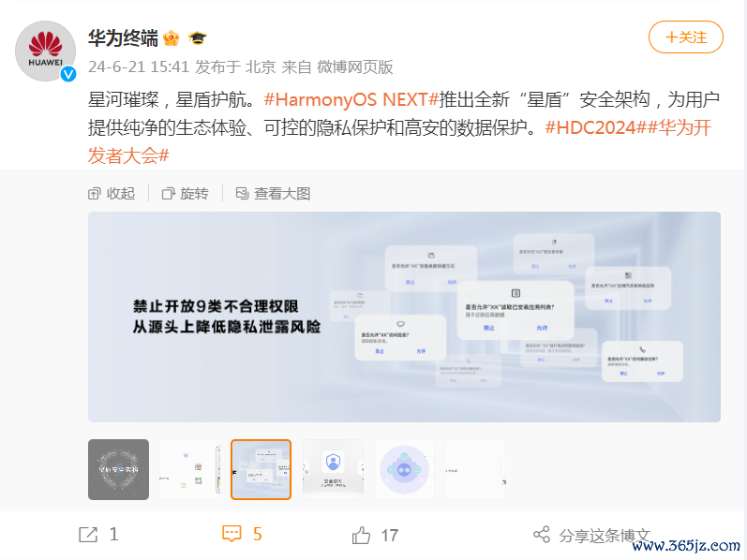747x560 pixels.
Task: Click the graduation cap badge icon
Action: tap(197, 38)
